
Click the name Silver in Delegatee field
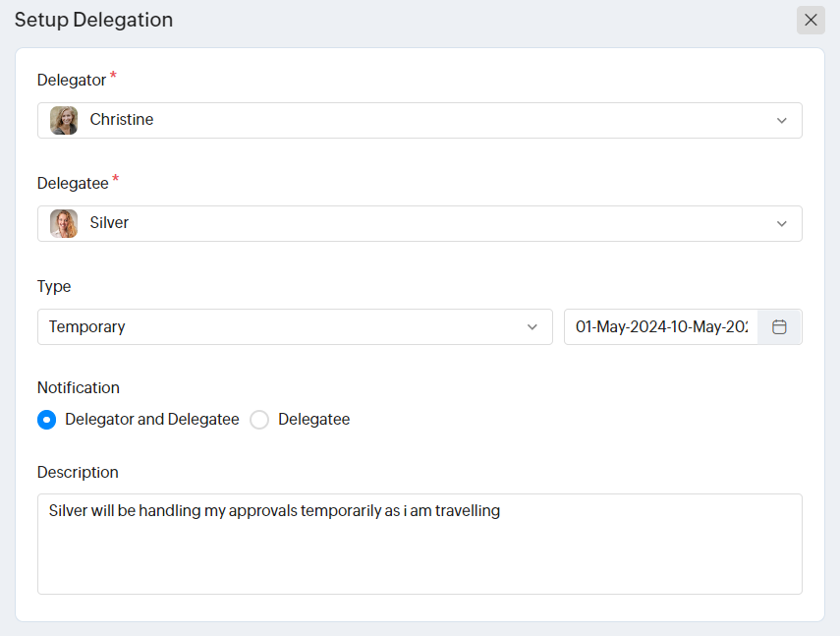[109, 223]
